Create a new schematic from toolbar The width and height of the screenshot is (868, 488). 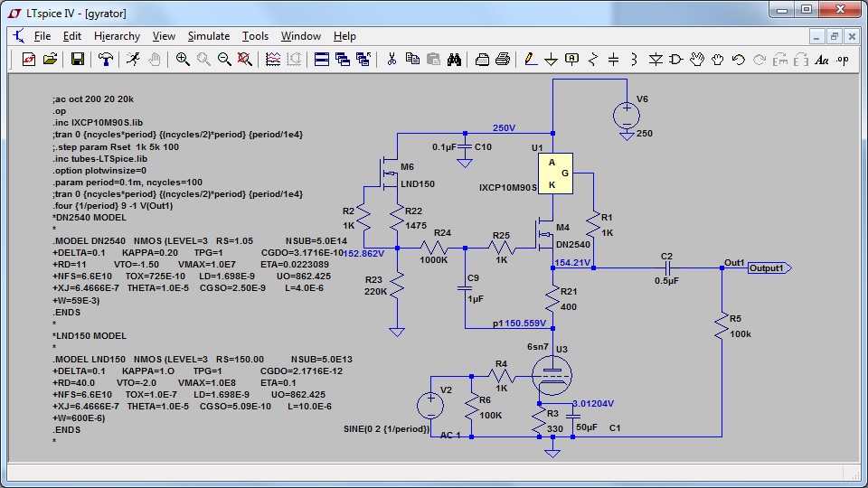tap(29, 60)
